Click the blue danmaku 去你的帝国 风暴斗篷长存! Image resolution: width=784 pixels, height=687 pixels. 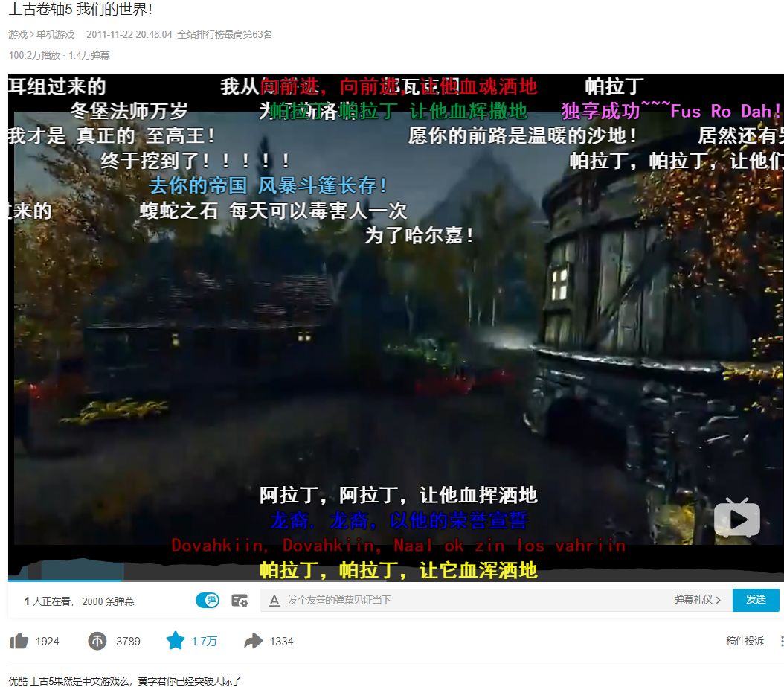tap(268, 185)
